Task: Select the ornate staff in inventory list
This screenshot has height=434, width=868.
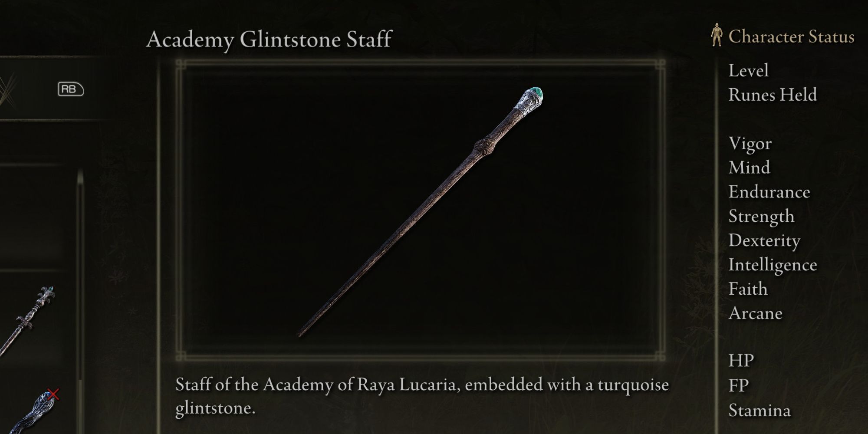Action: (x=27, y=320)
